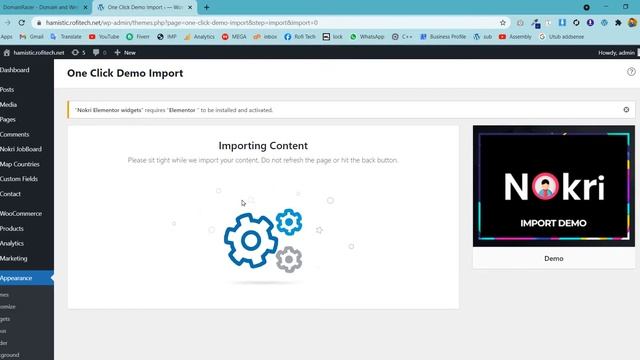
Task: Open the 5 pending updates icon
Action: [78, 53]
